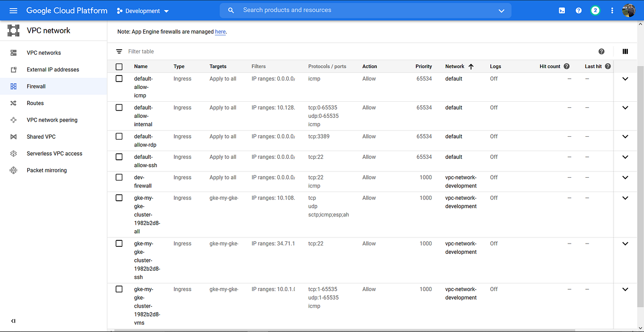Expand the gke-my-gke-cluster-1982b2d8-all row details

625,198
